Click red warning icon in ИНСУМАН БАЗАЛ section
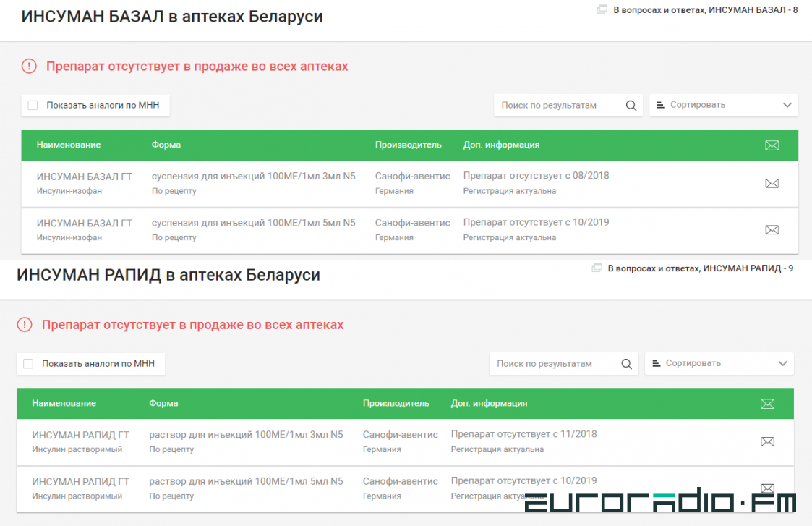 (x=29, y=67)
